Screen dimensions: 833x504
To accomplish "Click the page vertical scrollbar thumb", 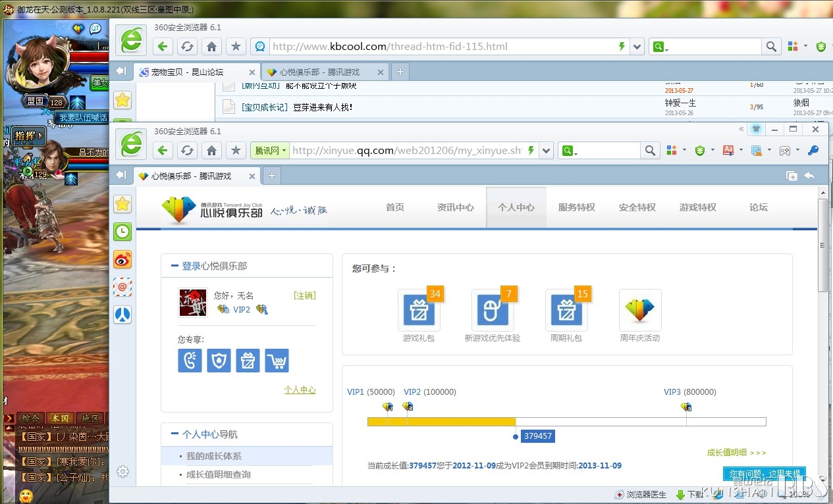I will (x=822, y=245).
